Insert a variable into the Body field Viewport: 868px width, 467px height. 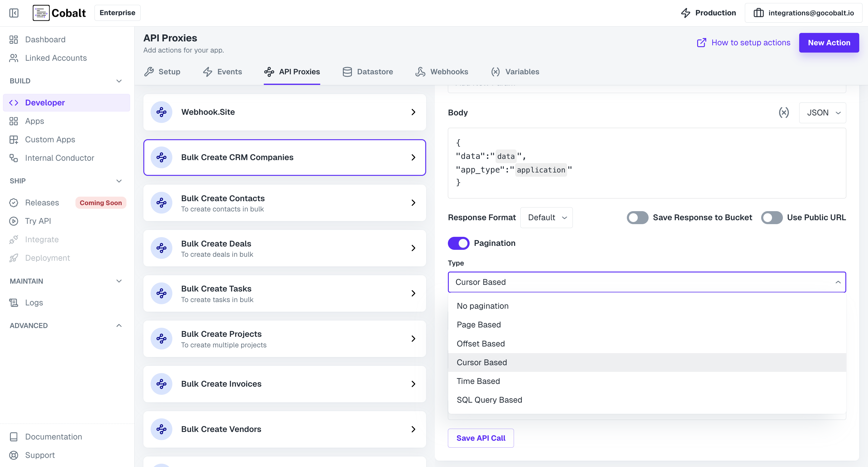[784, 113]
